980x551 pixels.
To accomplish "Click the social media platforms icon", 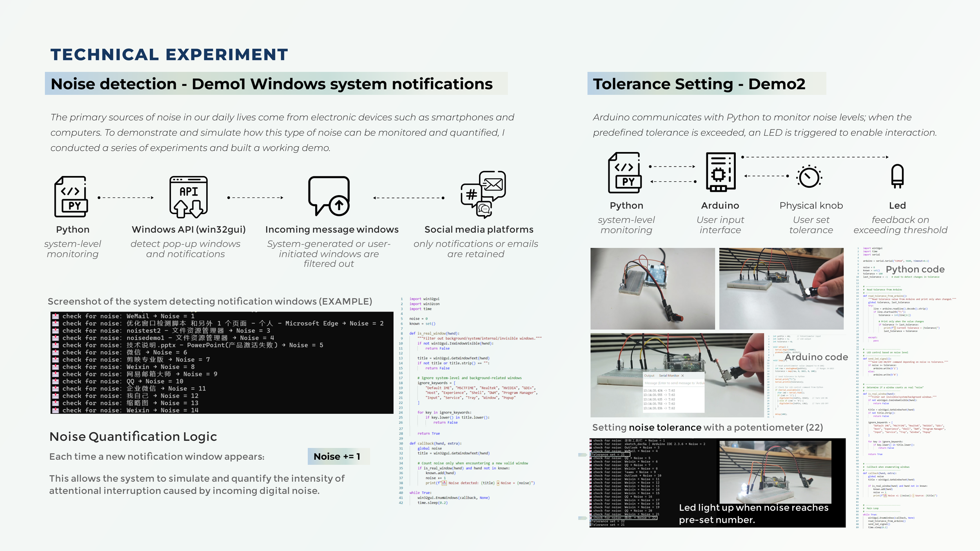I will (483, 194).
